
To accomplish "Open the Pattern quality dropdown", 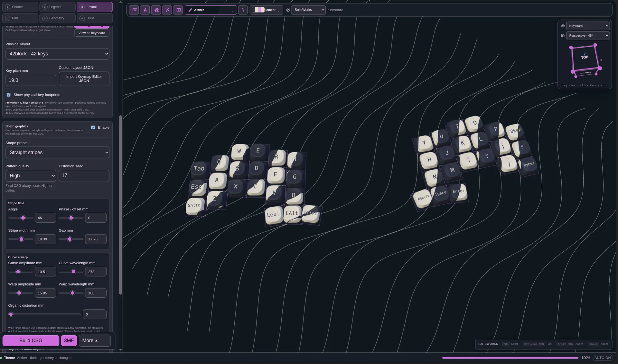I will click(31, 176).
